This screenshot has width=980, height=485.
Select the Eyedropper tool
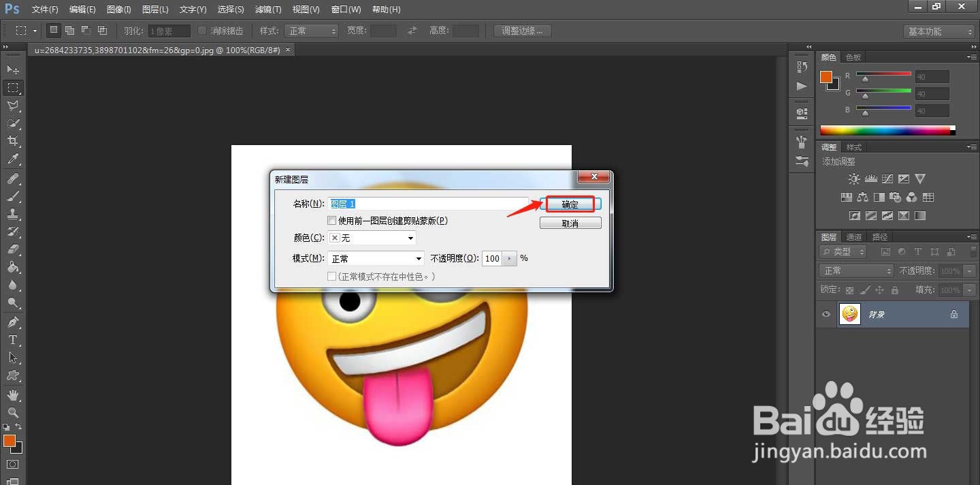[x=13, y=159]
